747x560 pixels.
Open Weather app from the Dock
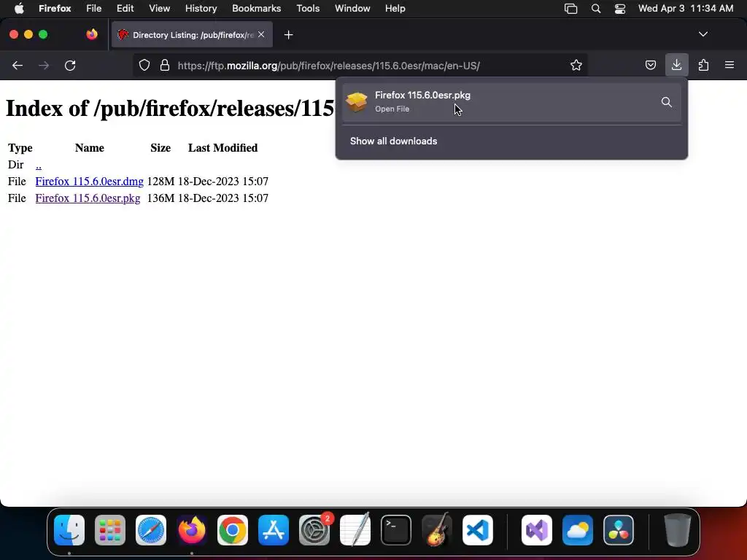click(578, 530)
